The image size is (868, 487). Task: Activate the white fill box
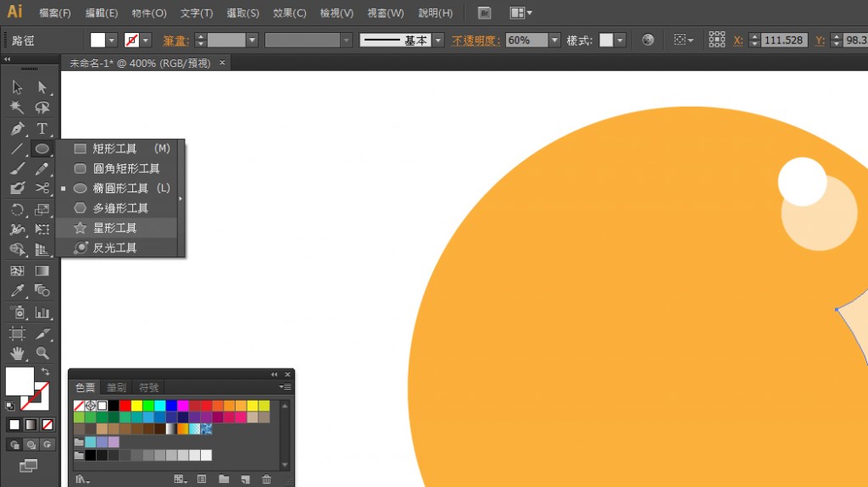click(19, 381)
